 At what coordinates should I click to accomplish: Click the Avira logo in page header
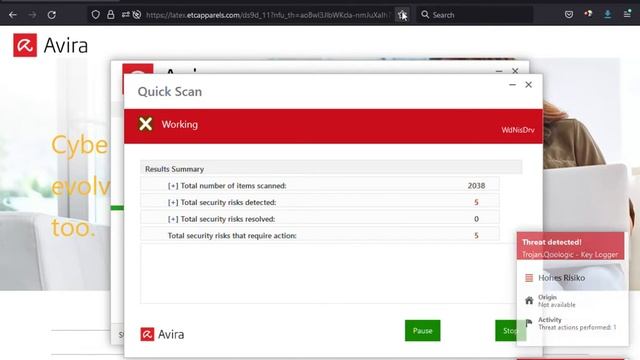click(51, 45)
